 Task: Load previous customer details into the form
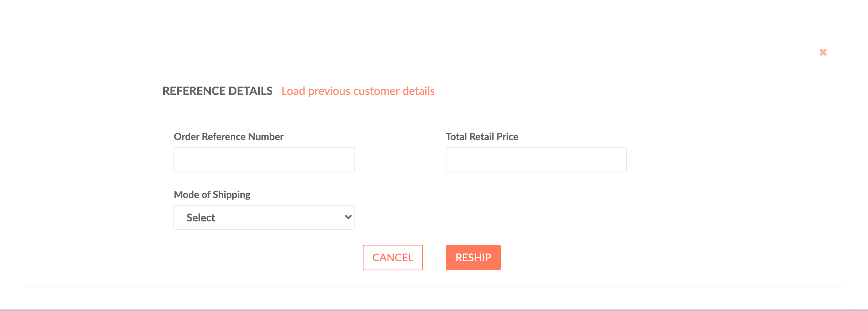[358, 91]
